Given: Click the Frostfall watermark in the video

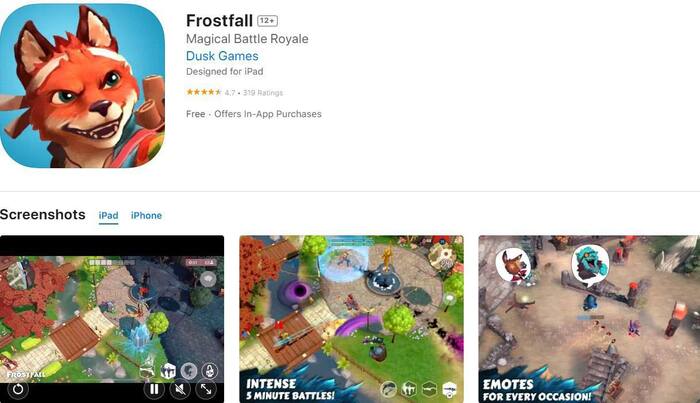Looking at the screenshot, I should (x=26, y=374).
